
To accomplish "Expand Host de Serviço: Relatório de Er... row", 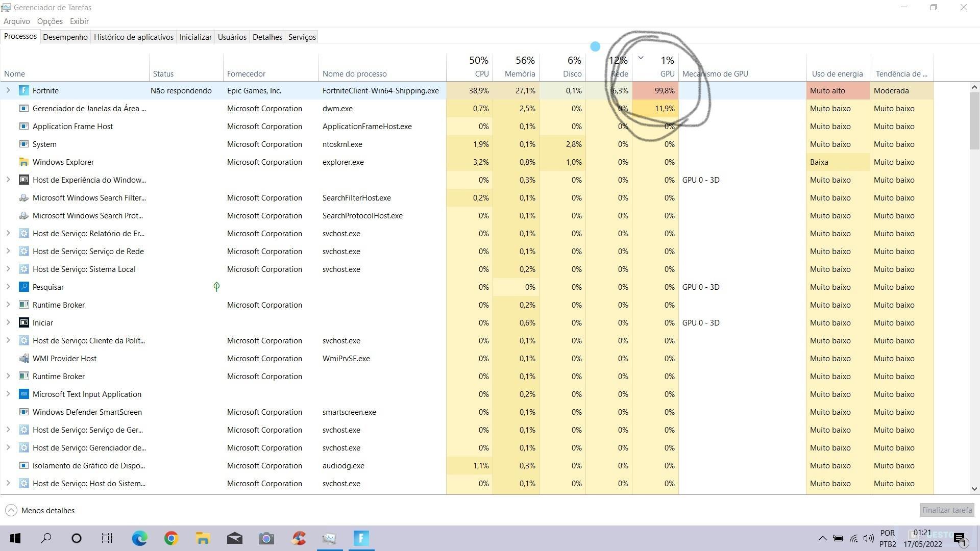I will [8, 234].
